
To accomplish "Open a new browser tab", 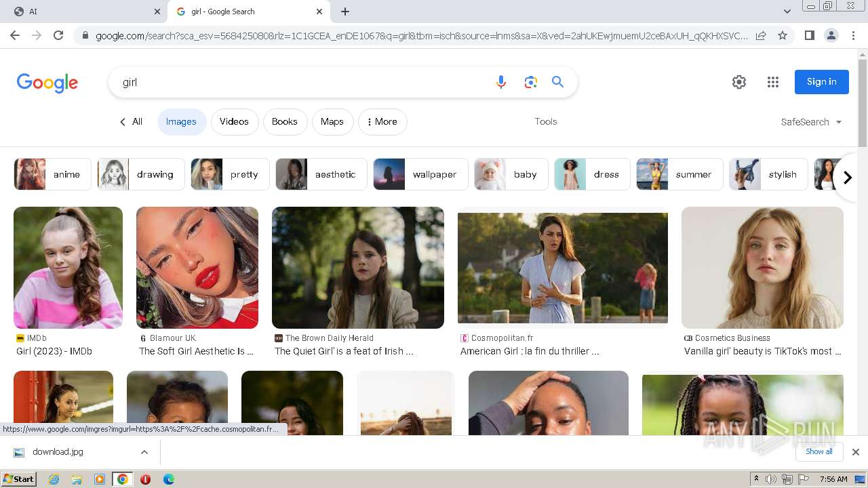I will point(345,12).
